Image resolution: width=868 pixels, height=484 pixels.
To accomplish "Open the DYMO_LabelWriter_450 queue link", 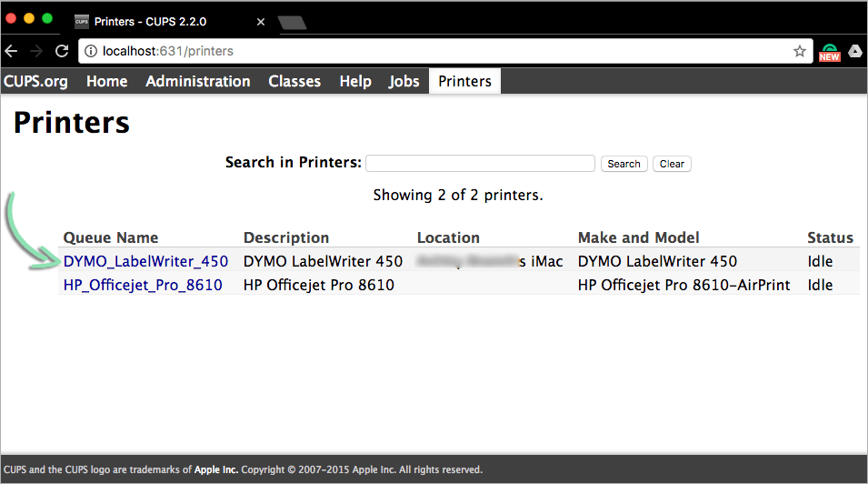I will point(145,261).
